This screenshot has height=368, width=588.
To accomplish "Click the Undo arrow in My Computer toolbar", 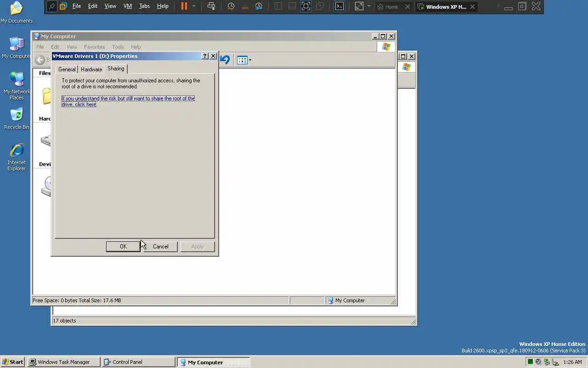I will point(225,60).
